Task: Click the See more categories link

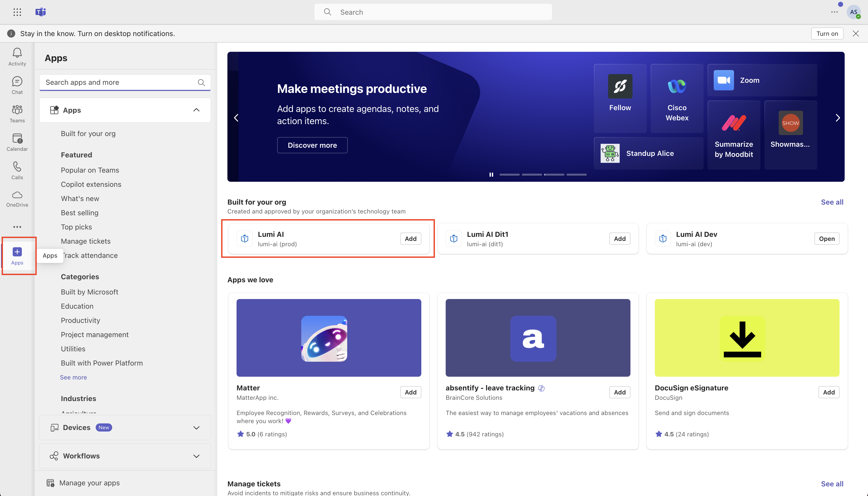Action: pos(73,377)
